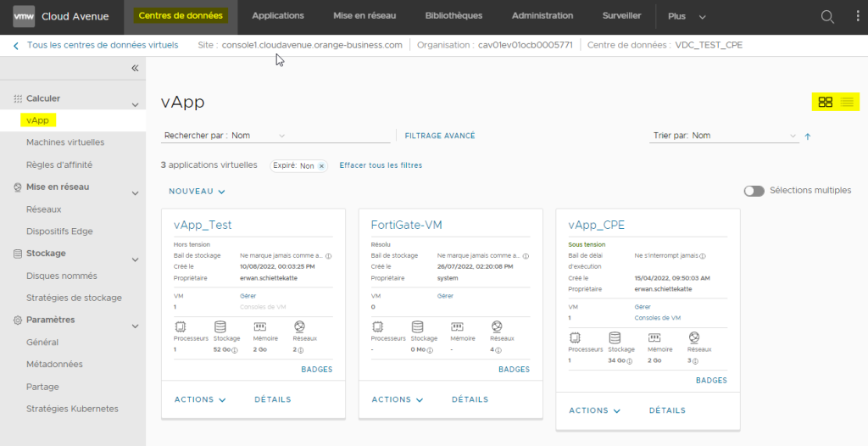Viewport: 868px width, 446px height.
Task: Open top Mise en réseau tab
Action: pyautogui.click(x=364, y=16)
